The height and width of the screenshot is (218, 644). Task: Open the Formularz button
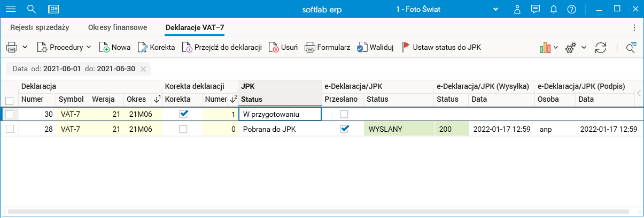(x=328, y=48)
